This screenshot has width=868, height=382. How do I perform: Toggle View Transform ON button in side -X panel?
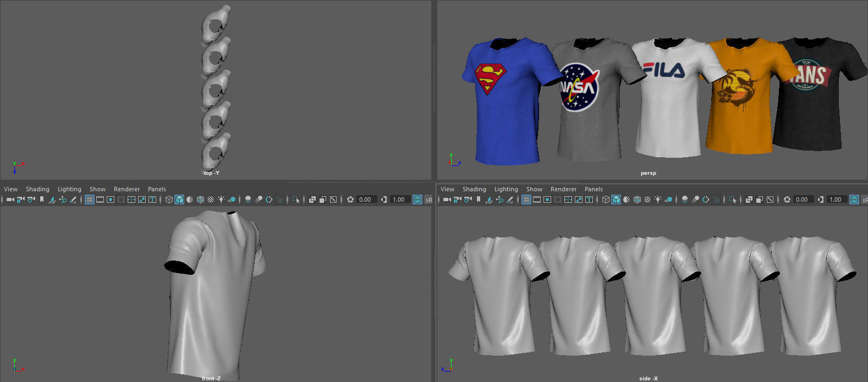pyautogui.click(x=854, y=200)
